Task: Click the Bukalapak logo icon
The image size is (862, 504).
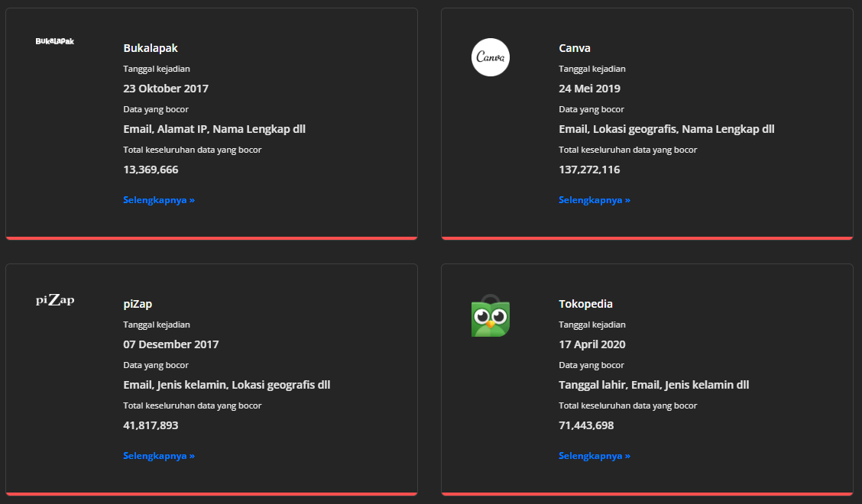Action: point(54,41)
